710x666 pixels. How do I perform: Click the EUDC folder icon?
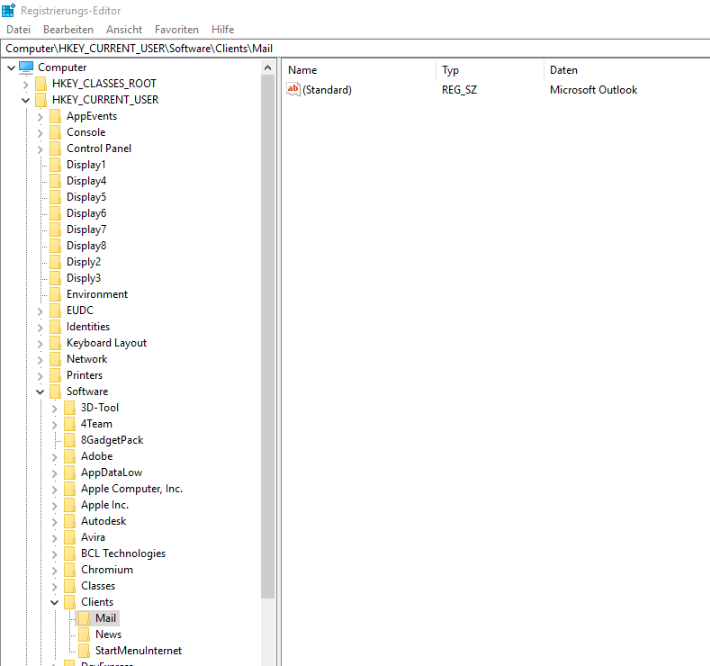[x=55, y=311]
